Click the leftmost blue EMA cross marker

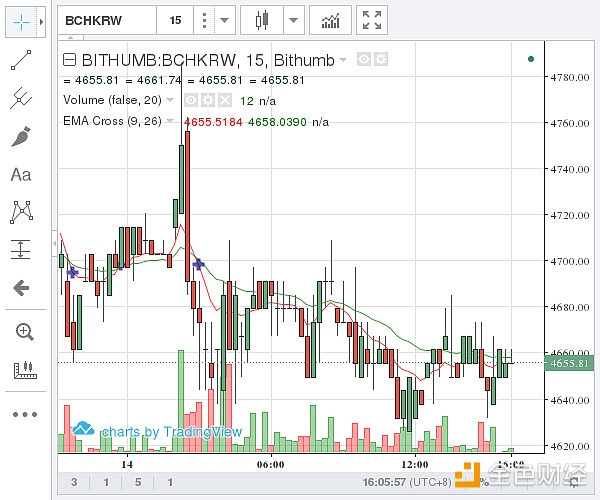(73, 272)
